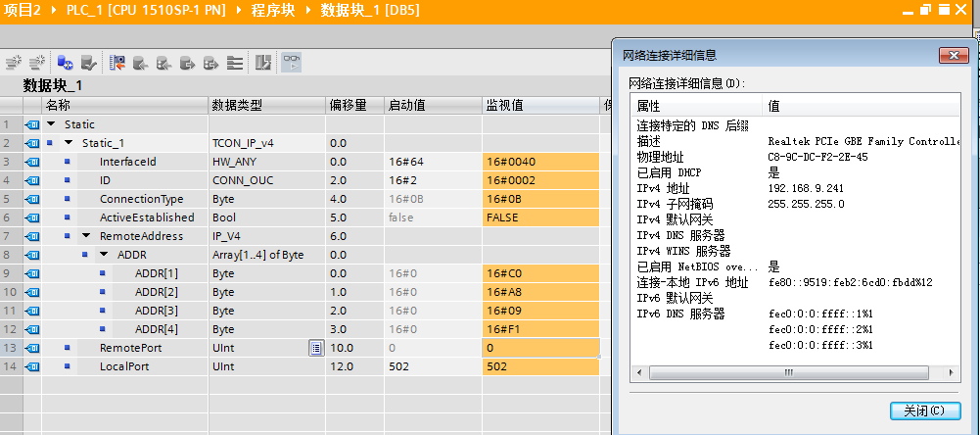980x435 pixels.
Task: Click the 名称 column header
Action: tap(125, 105)
